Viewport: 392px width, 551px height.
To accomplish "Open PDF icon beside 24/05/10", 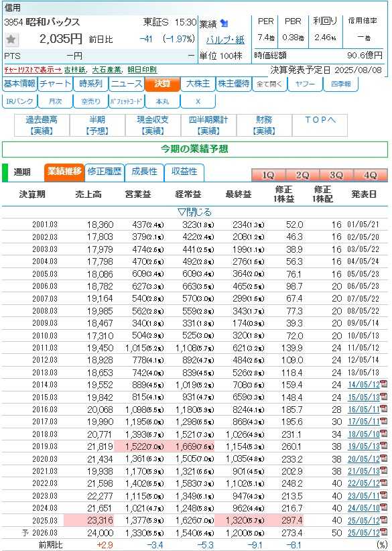I will 383,508.
